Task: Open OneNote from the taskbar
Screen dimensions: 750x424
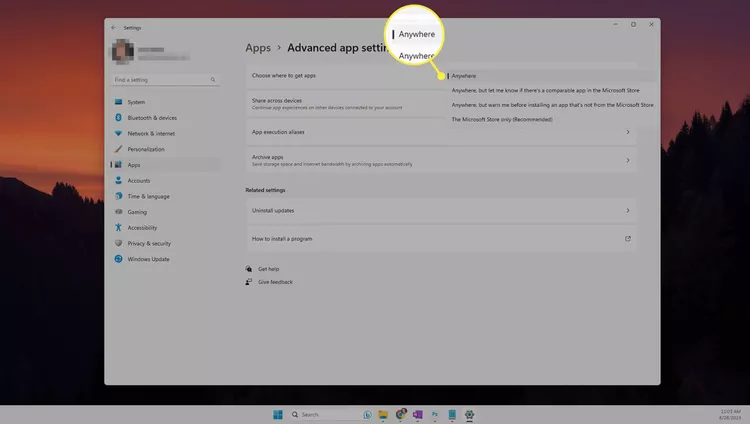Action: [418, 414]
